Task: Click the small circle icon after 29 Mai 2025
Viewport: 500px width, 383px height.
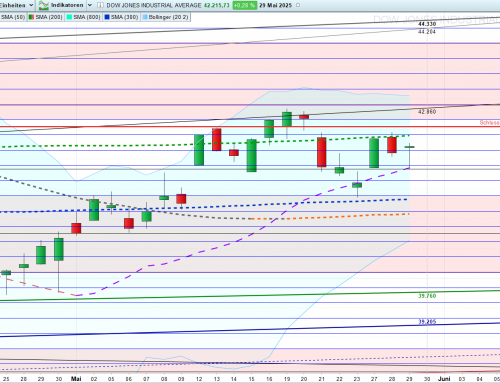Action: (x=298, y=5)
